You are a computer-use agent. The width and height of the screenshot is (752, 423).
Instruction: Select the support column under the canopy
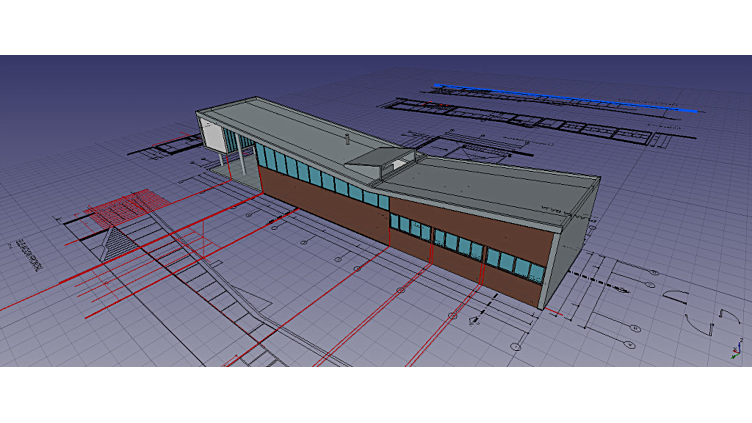point(223,163)
